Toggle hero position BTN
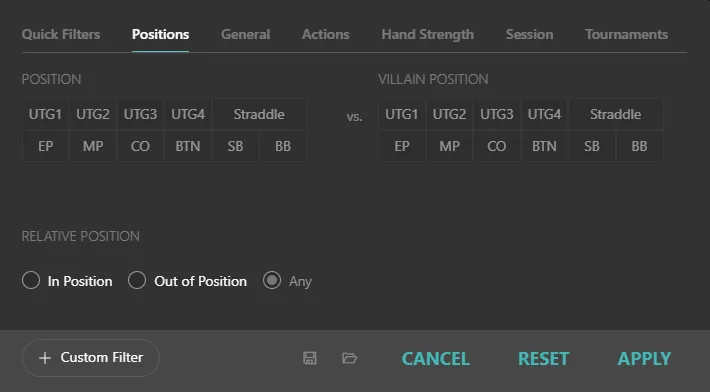The image size is (710, 392). point(188,146)
